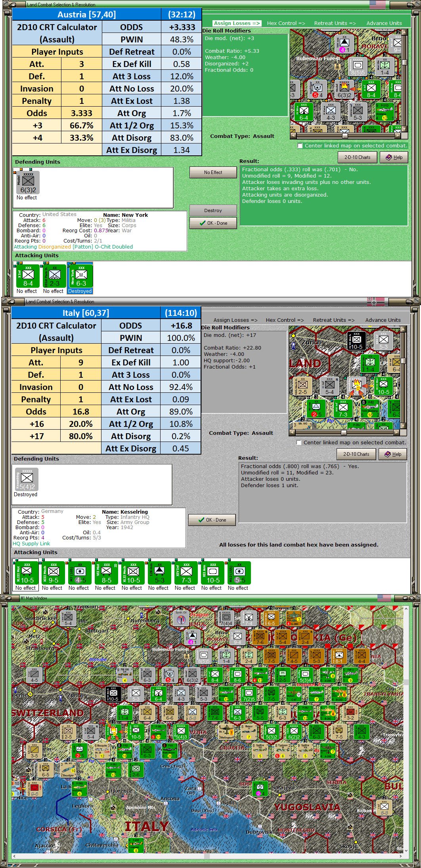Click P-51D Mustang counter on Austria mini-map
Viewport: 421px width, 868px height.
[x=384, y=113]
